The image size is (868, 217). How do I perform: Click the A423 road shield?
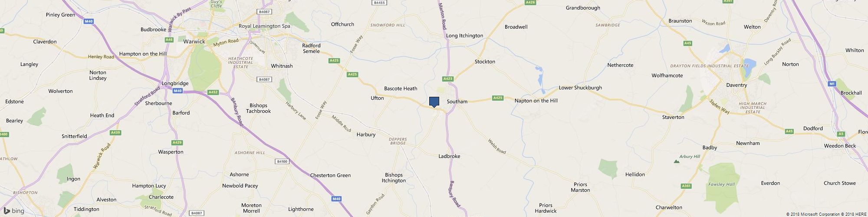(448, 79)
